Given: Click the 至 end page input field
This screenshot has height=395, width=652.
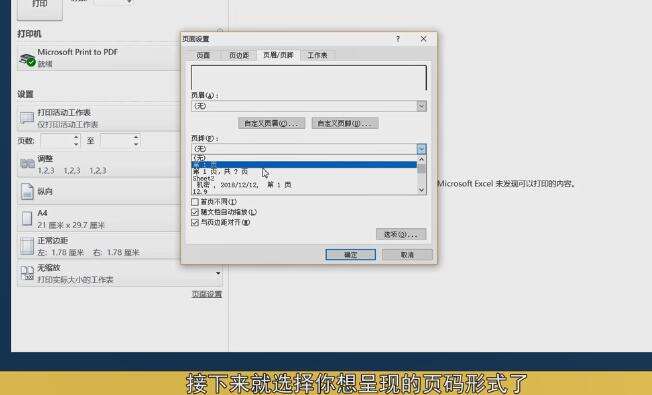Looking at the screenshot, I should point(116,141).
